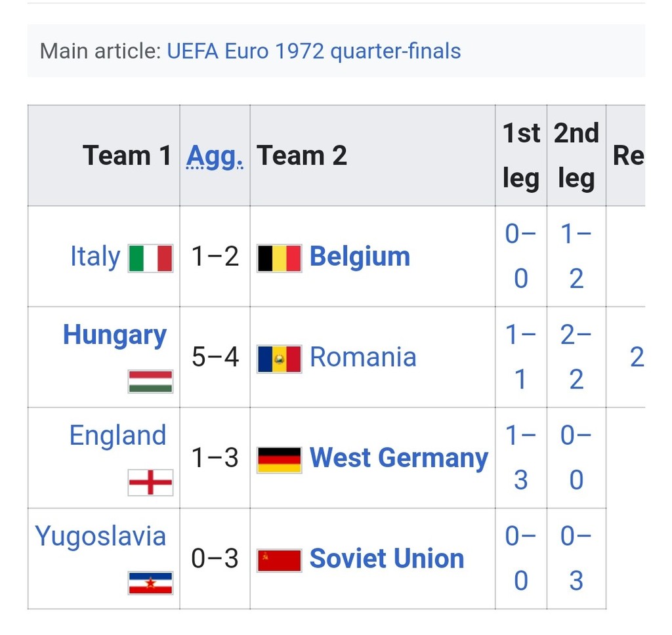Open England–West Germany first leg 1–3 score
The height and width of the screenshot is (635, 672).
tap(521, 458)
